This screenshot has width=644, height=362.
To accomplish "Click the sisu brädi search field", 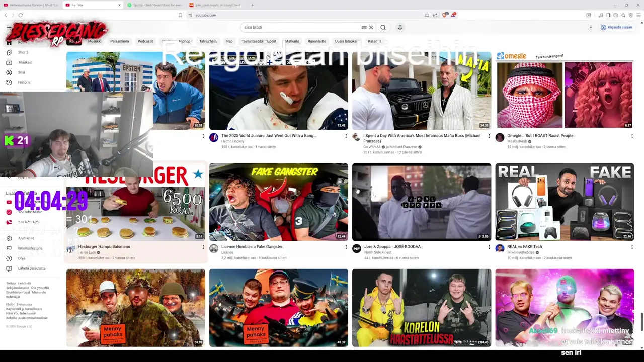I will tap(301, 28).
